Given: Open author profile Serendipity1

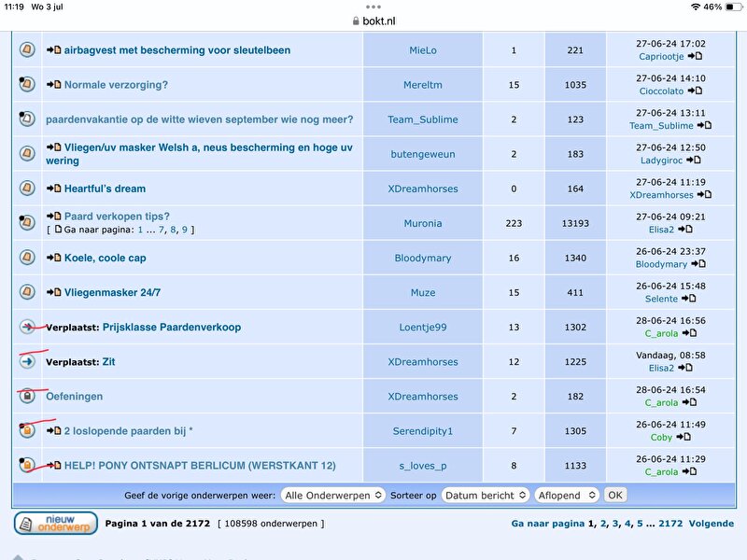Looking at the screenshot, I should click(423, 431).
